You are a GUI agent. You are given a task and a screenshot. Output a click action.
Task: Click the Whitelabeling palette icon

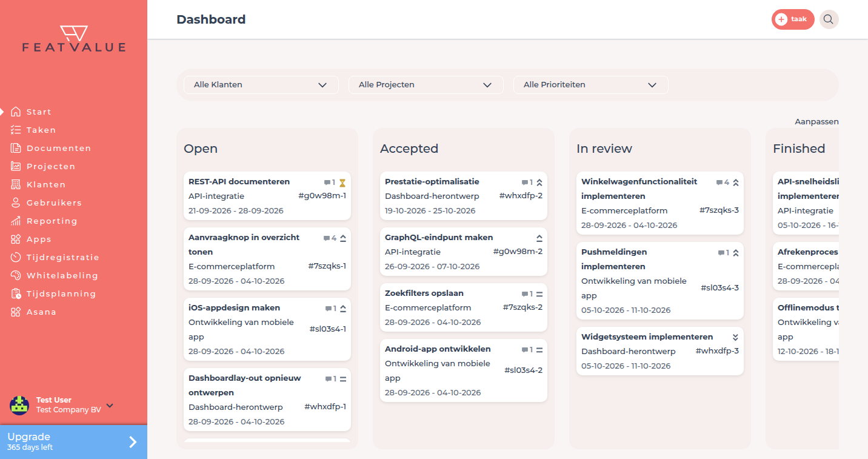coord(16,275)
